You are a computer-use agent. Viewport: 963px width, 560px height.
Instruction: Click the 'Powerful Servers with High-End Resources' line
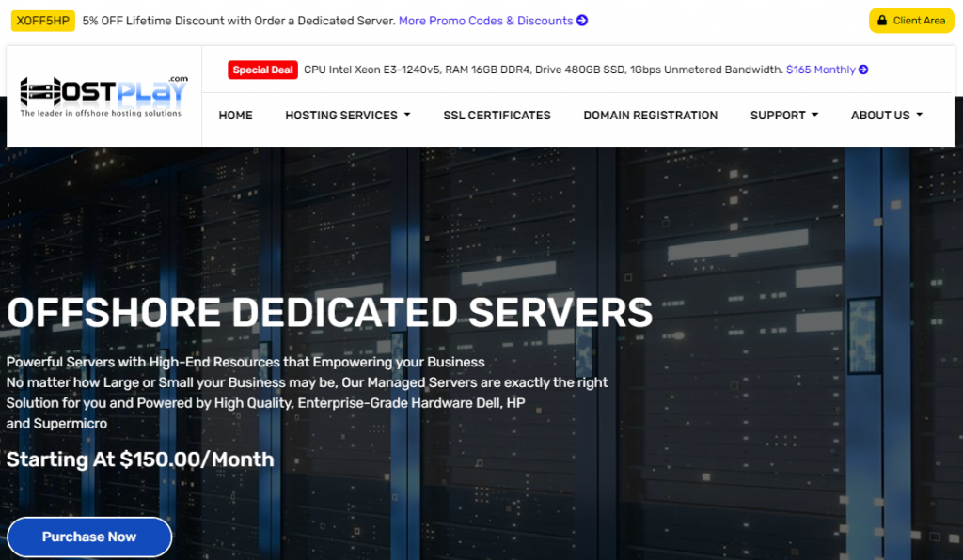245,362
